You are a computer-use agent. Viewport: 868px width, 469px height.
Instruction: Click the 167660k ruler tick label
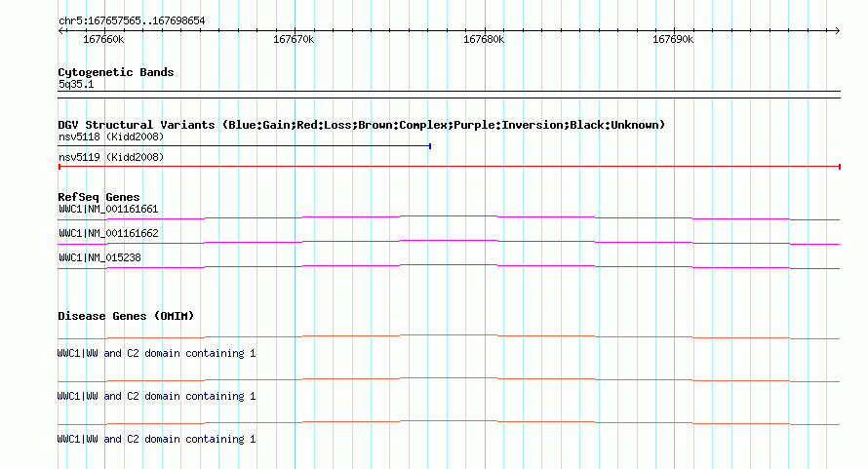point(103,39)
